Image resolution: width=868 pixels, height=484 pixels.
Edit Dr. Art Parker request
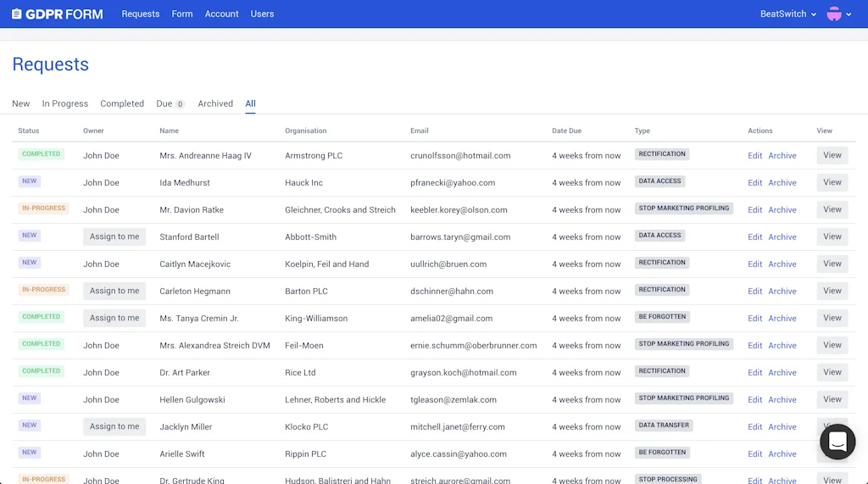[x=754, y=373]
